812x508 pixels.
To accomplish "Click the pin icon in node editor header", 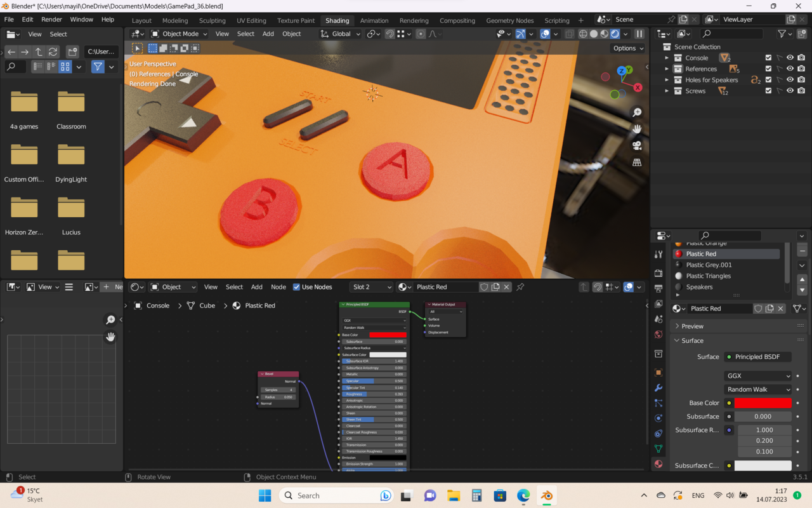I will (x=520, y=287).
